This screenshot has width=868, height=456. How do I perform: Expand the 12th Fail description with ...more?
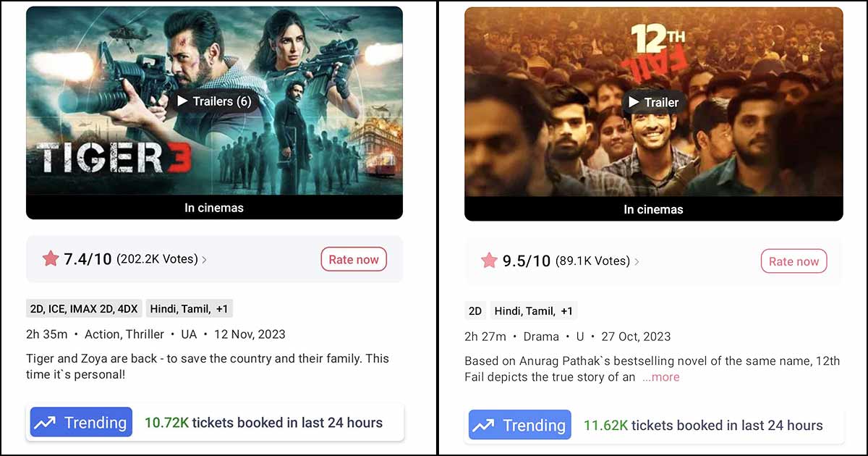(x=660, y=377)
